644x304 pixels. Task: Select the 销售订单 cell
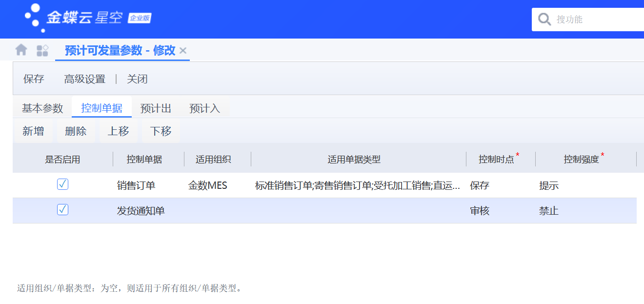[x=148, y=185]
